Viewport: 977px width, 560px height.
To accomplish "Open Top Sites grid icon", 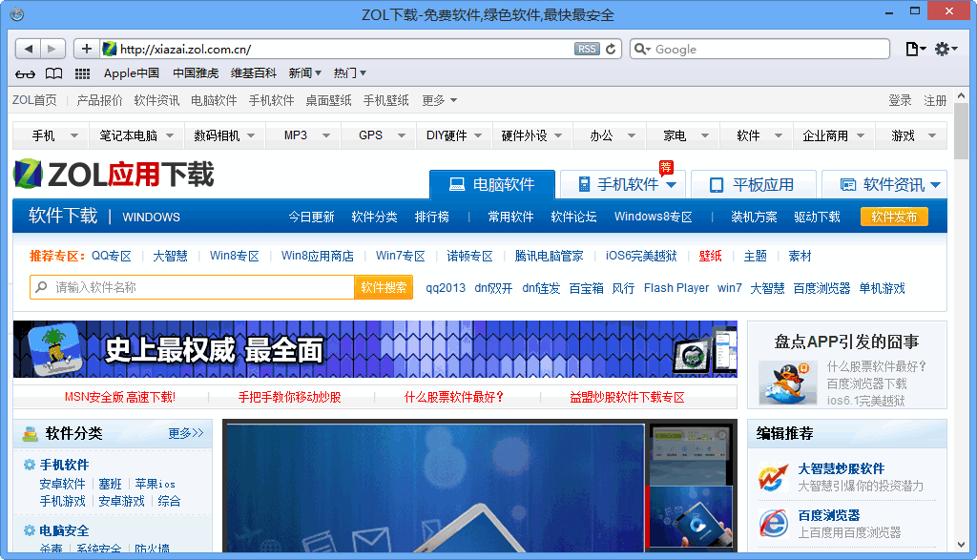I will click(83, 73).
